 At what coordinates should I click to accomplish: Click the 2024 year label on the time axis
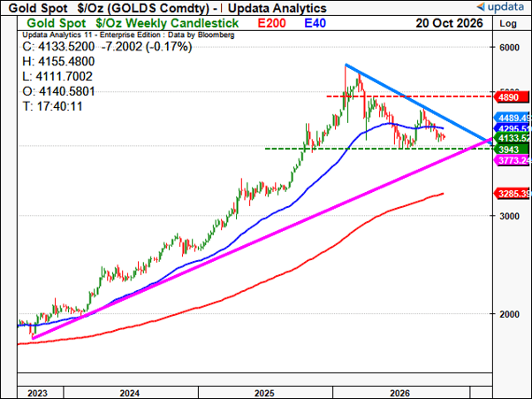129,393
